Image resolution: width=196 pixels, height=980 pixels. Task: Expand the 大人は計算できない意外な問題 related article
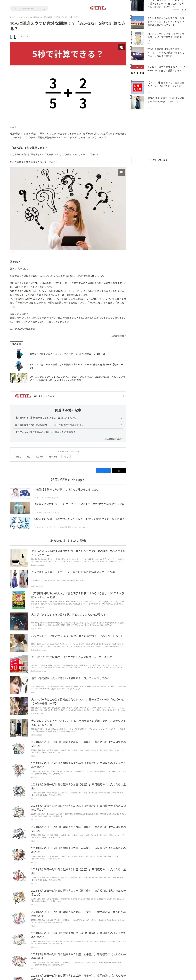tap(68, 425)
